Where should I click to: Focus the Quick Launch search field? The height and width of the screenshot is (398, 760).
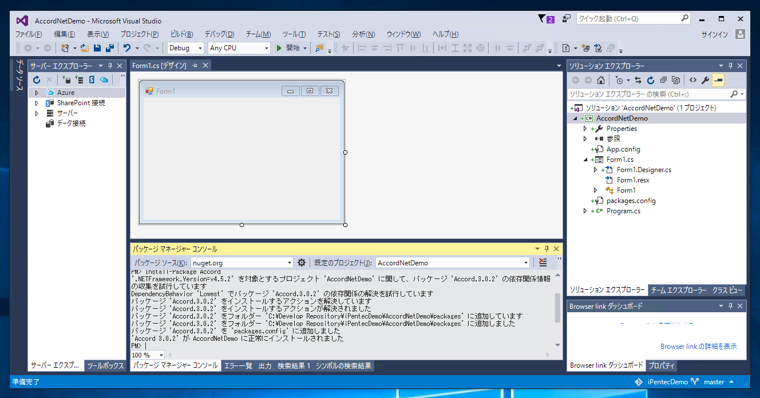pyautogui.click(x=633, y=18)
